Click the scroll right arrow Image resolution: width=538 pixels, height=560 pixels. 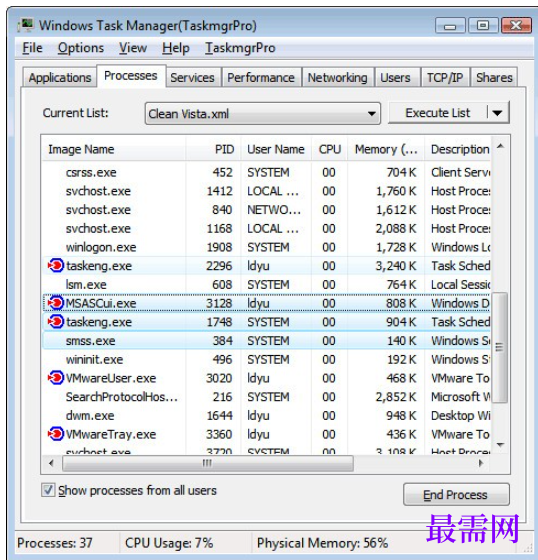tap(481, 463)
